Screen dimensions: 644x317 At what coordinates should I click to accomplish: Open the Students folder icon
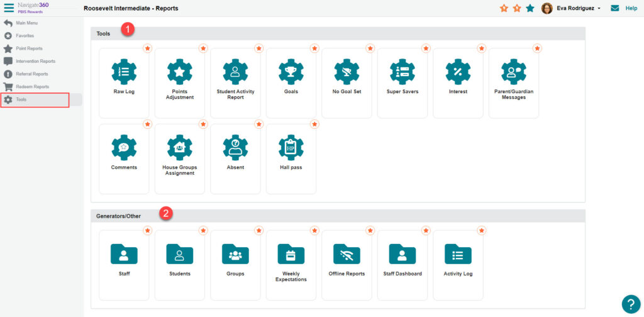180,254
